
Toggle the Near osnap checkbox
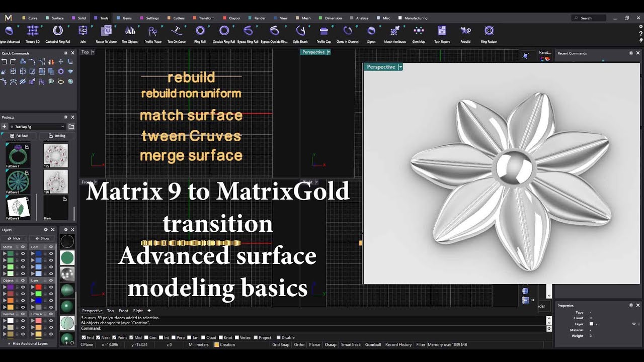click(99, 337)
